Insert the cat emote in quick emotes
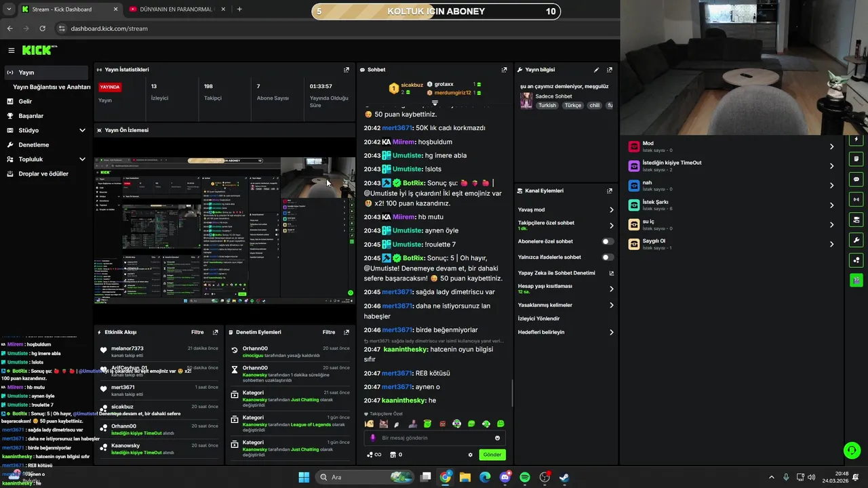The height and width of the screenshot is (488, 868). [383, 424]
